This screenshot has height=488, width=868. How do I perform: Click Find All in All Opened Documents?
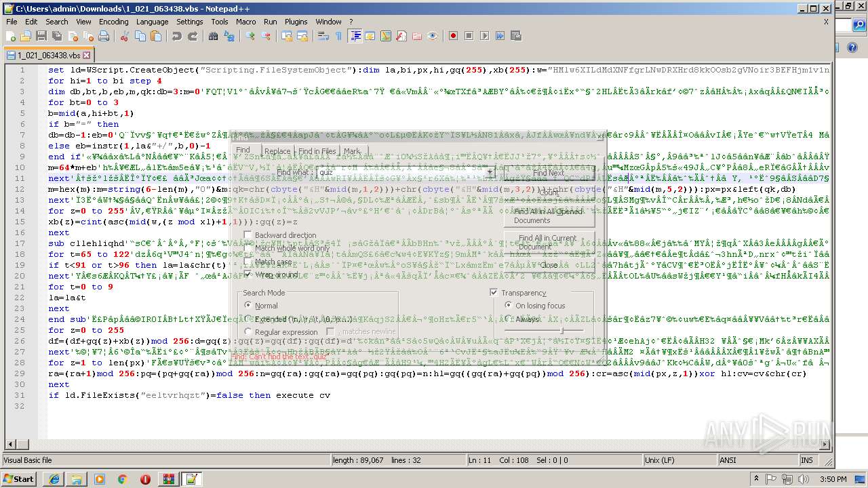[549, 216]
